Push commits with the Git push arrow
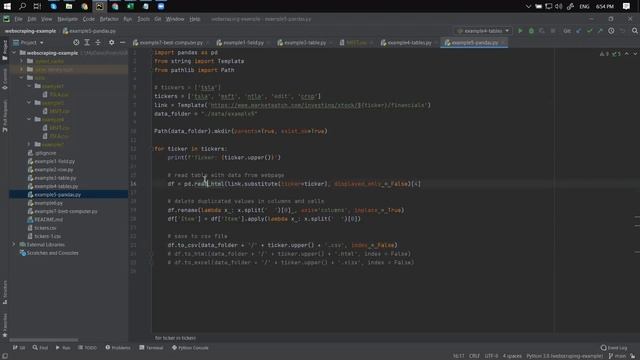 (600, 31)
